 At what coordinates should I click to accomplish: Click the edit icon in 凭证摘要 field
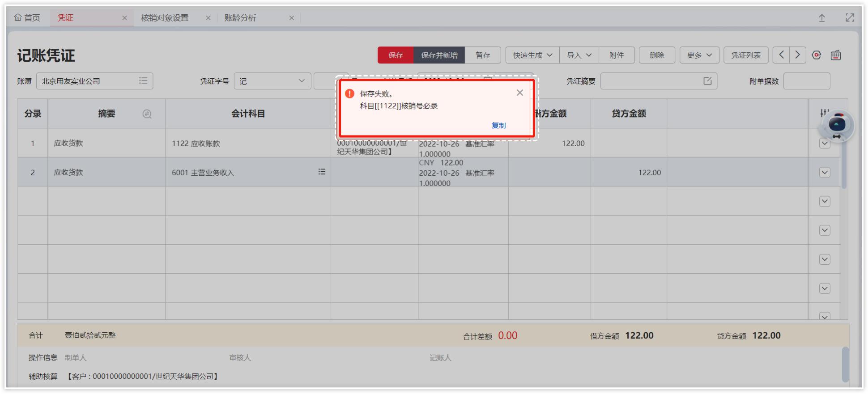(x=707, y=81)
